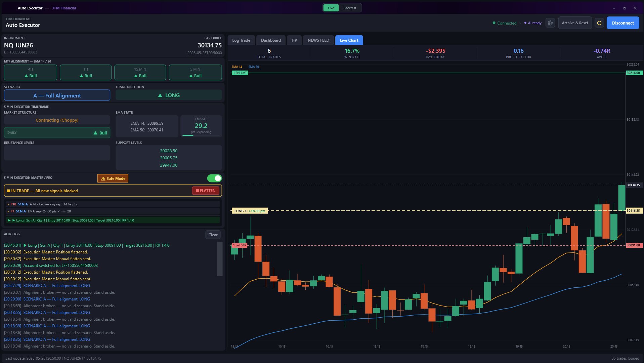The width and height of the screenshot is (644, 363).
Task: Click the NQ JUN26 instrument name
Action: coord(18,45)
